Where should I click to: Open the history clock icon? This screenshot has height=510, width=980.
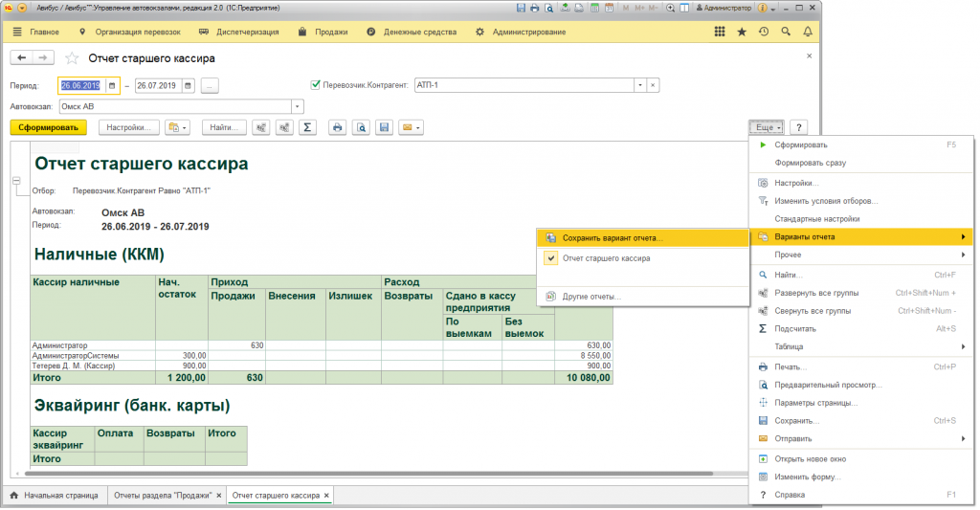(x=764, y=32)
